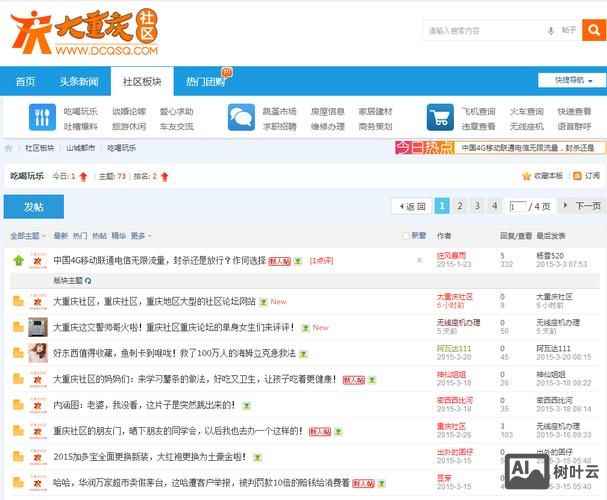Go to page 2
The height and width of the screenshot is (500, 607).
click(460, 206)
